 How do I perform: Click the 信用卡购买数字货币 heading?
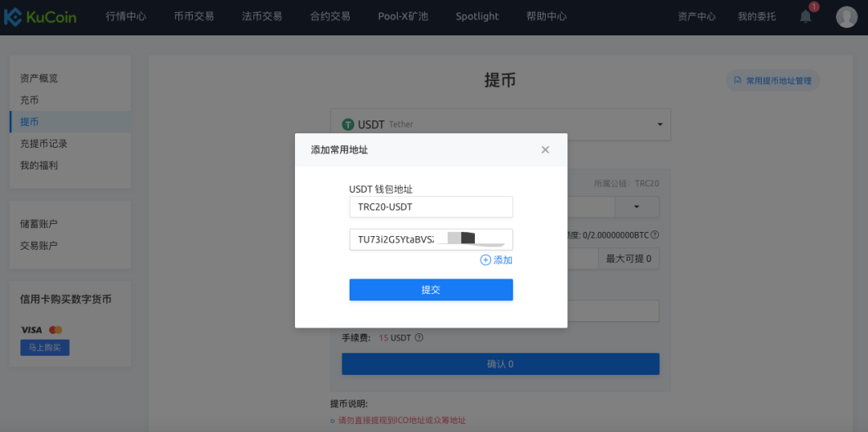tap(66, 300)
